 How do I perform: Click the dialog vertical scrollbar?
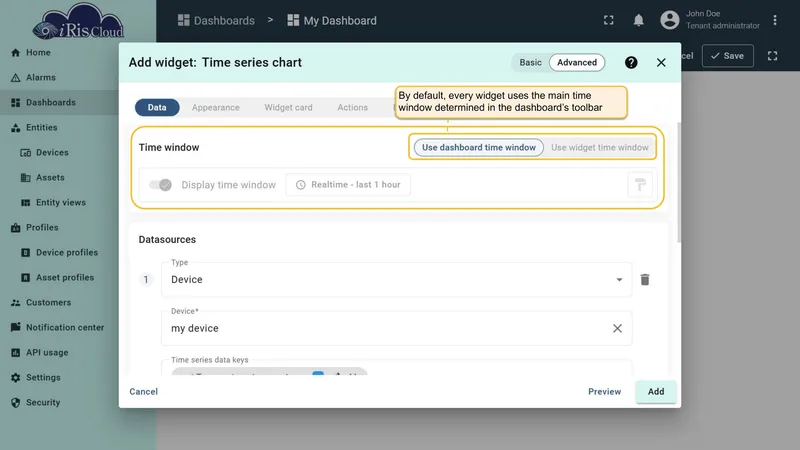point(679,183)
